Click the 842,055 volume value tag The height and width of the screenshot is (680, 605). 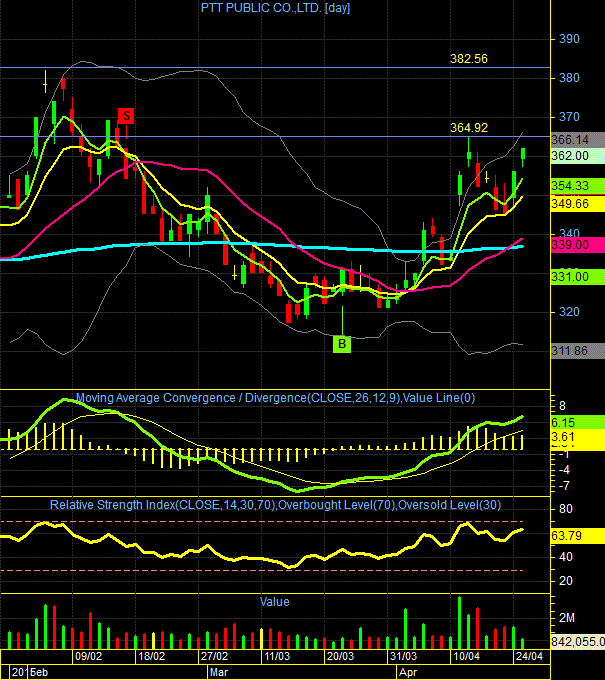click(578, 641)
